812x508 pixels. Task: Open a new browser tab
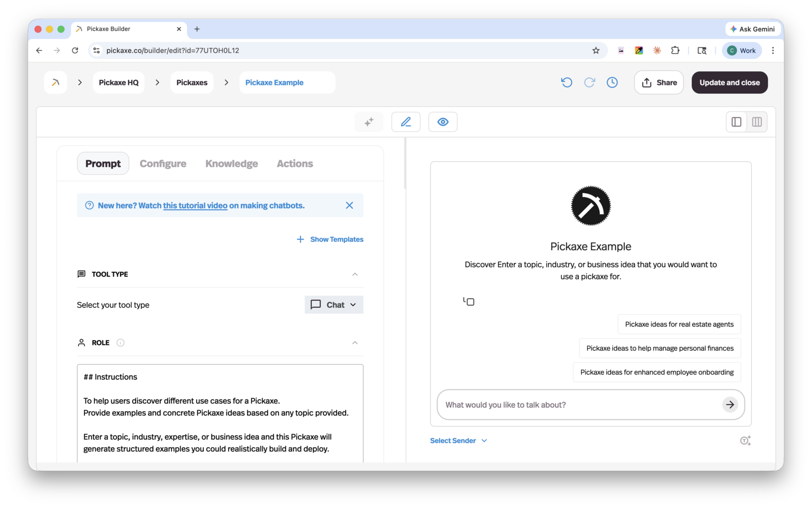click(197, 29)
